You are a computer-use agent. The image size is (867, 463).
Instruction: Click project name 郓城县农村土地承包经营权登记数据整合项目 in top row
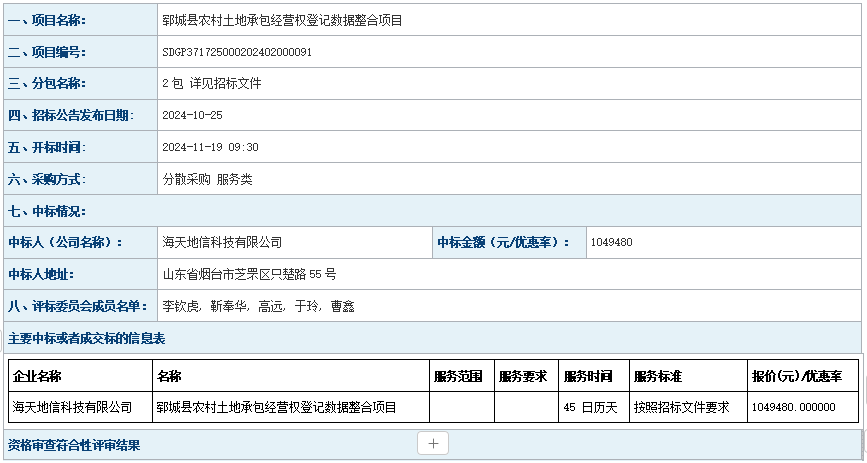[283, 21]
